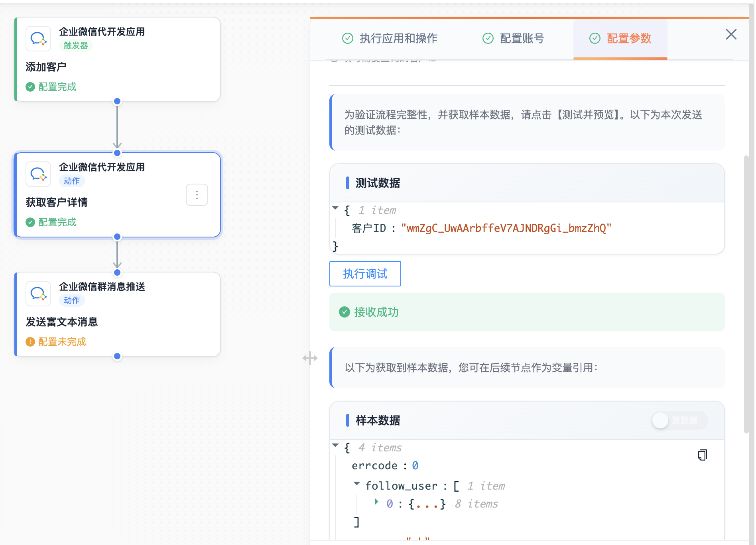The image size is (756, 545).
Task: Select the 添加客户 trigger node card
Action: tap(118, 59)
